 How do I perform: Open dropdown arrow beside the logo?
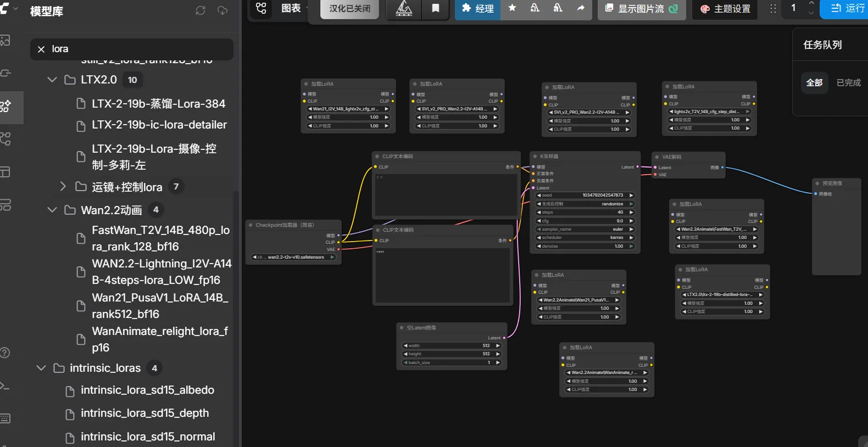pyautogui.click(x=15, y=8)
